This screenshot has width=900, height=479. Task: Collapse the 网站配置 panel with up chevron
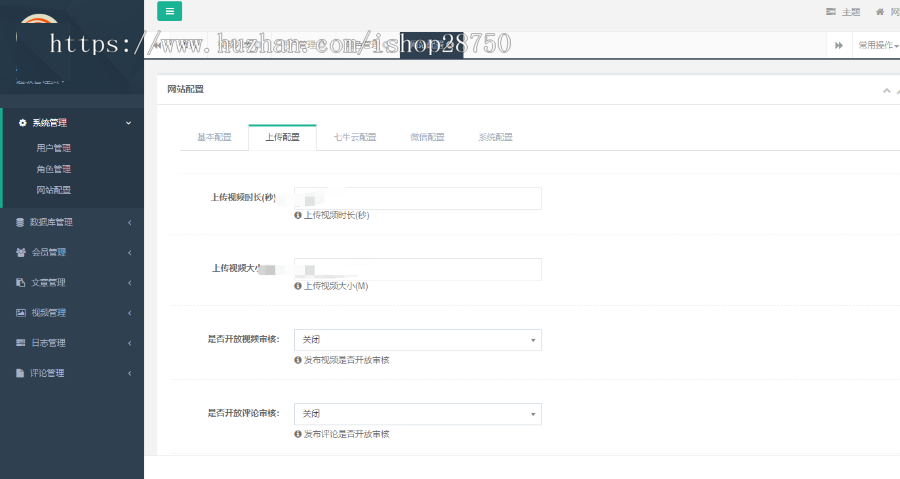click(887, 90)
